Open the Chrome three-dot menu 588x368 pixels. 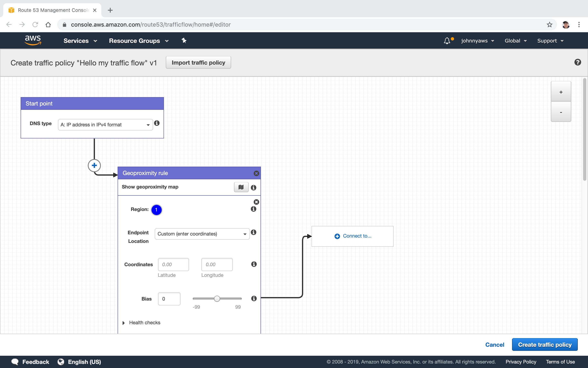click(x=579, y=25)
